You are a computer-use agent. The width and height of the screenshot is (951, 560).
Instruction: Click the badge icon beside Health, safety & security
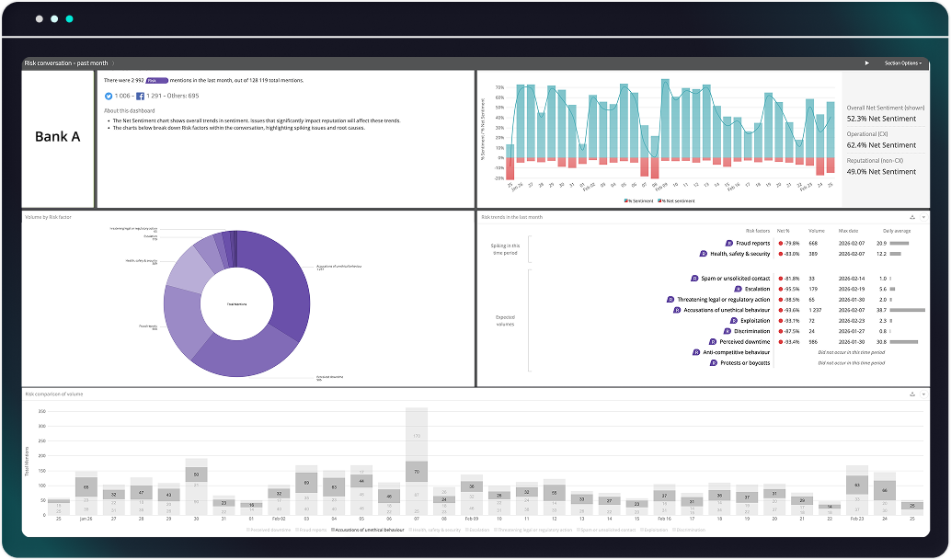(703, 254)
